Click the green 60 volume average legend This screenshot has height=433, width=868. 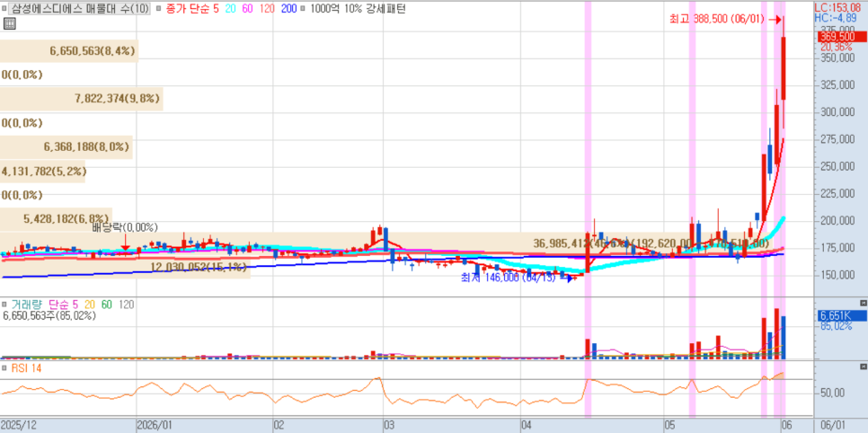106,305
